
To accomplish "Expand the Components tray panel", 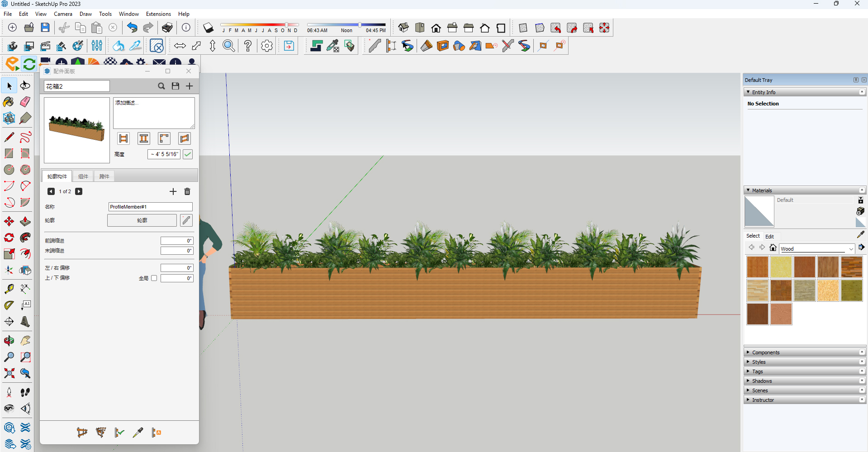I will [x=765, y=352].
